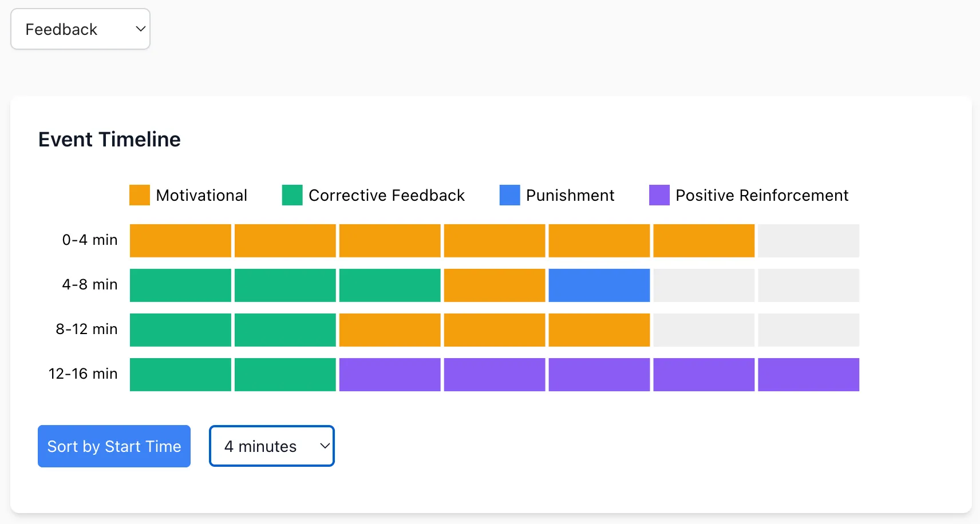Expand the 4 minutes interval dropdown
980x524 pixels.
click(272, 446)
